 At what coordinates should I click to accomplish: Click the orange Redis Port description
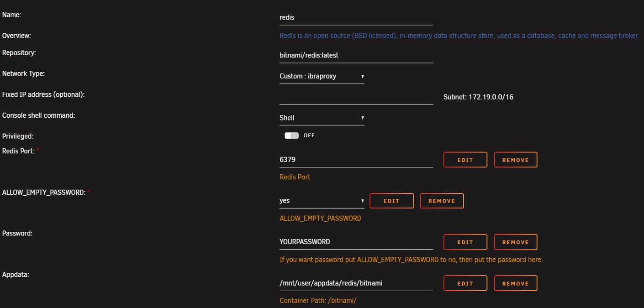pyautogui.click(x=295, y=177)
